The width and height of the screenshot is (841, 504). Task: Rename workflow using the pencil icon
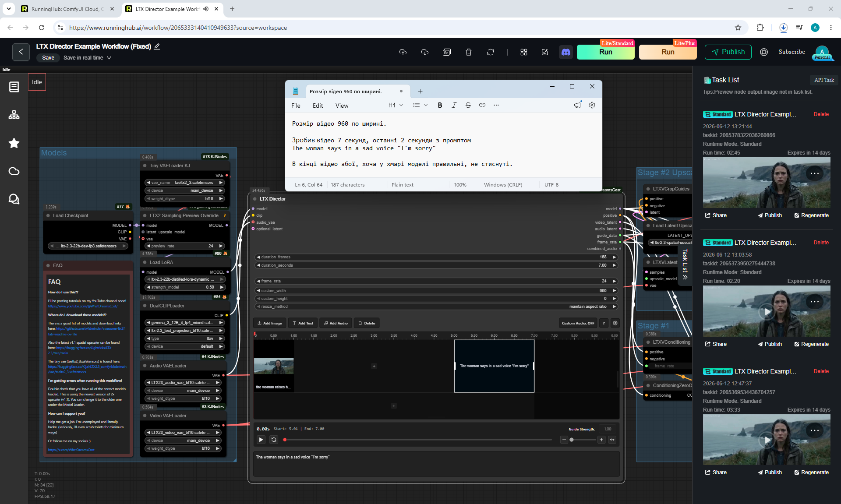click(157, 46)
